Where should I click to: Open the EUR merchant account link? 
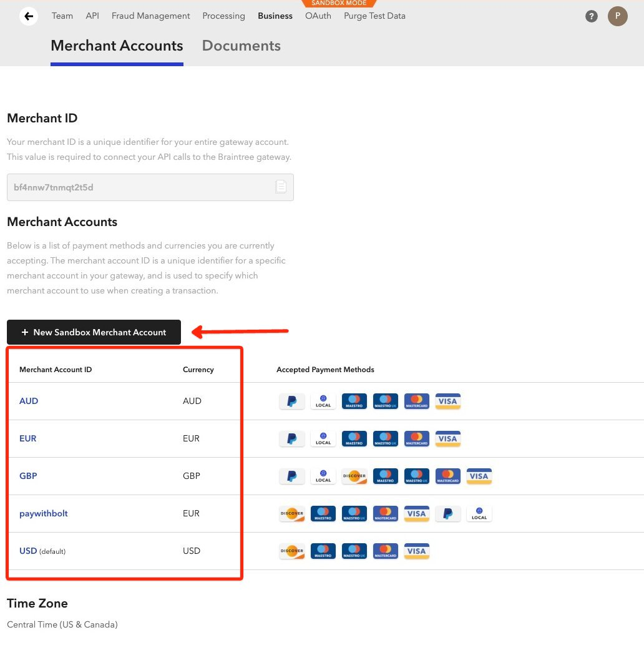pos(28,438)
